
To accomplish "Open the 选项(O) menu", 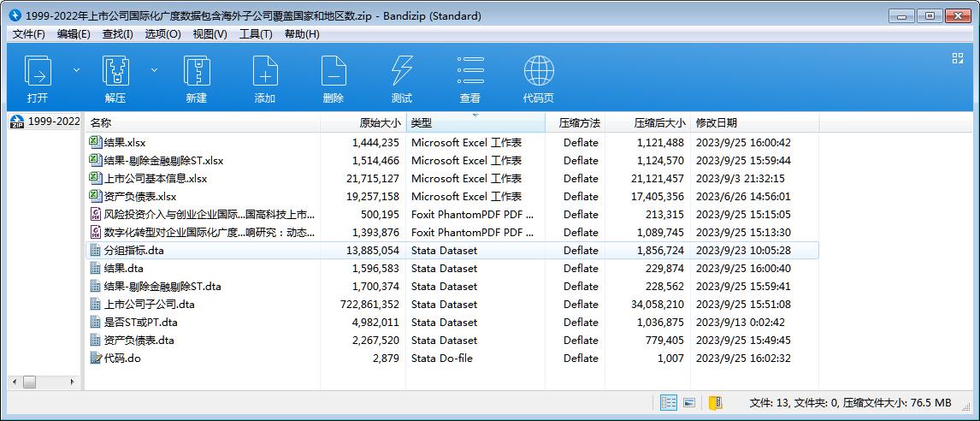I will (x=163, y=33).
